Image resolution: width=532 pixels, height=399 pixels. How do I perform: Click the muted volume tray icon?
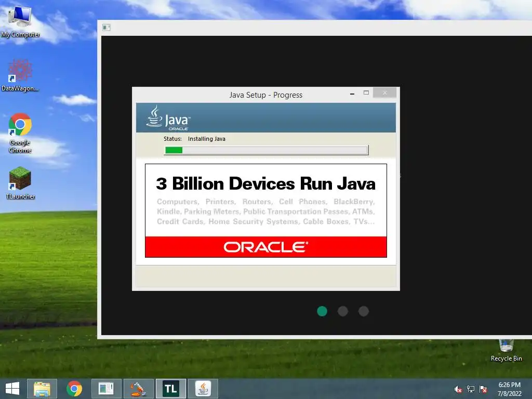[458, 389]
